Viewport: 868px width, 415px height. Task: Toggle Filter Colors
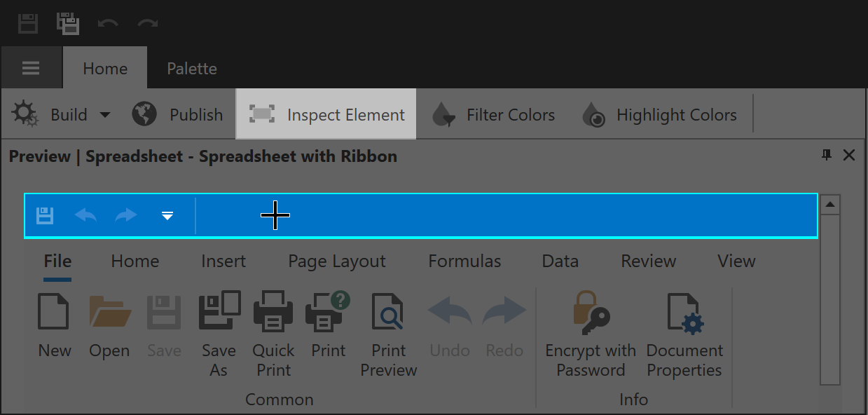click(x=493, y=114)
